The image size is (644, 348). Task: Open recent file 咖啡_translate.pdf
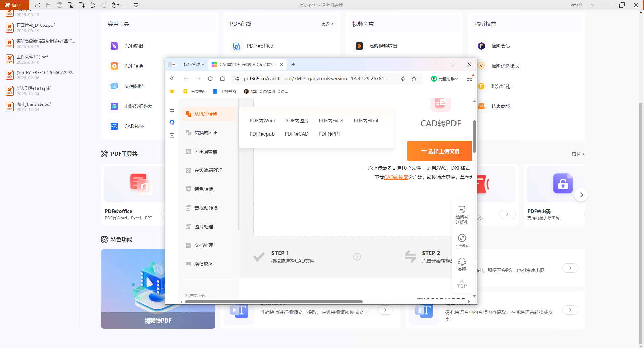coord(40,107)
